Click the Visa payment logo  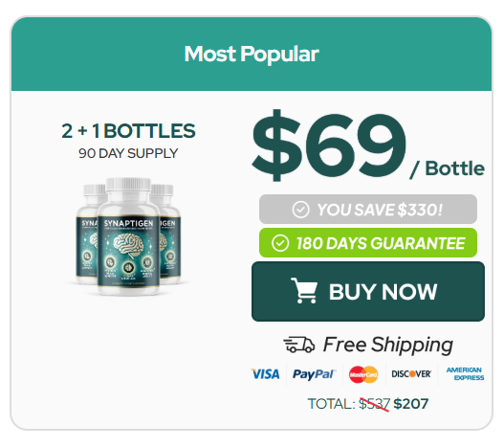pos(265,374)
